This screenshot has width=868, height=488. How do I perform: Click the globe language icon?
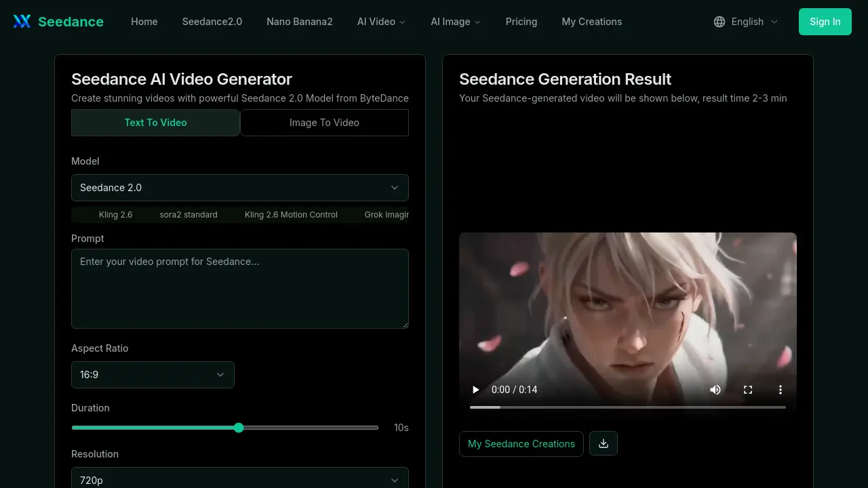719,22
